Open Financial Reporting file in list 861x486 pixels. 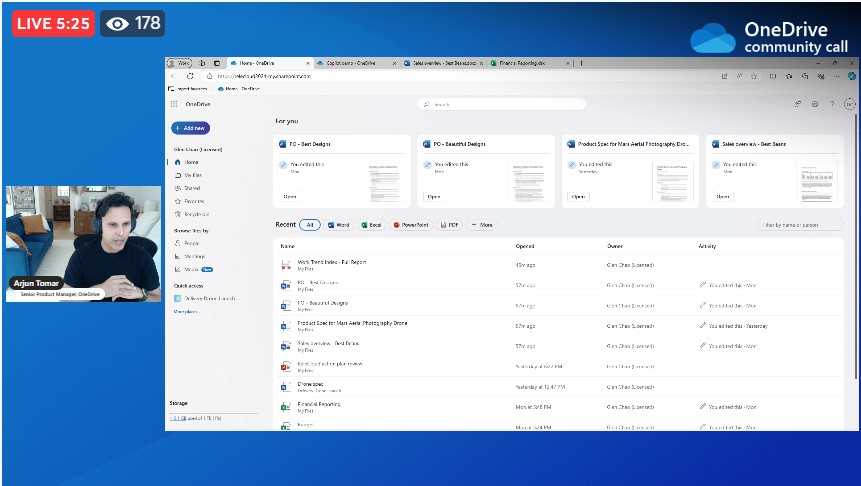318,404
